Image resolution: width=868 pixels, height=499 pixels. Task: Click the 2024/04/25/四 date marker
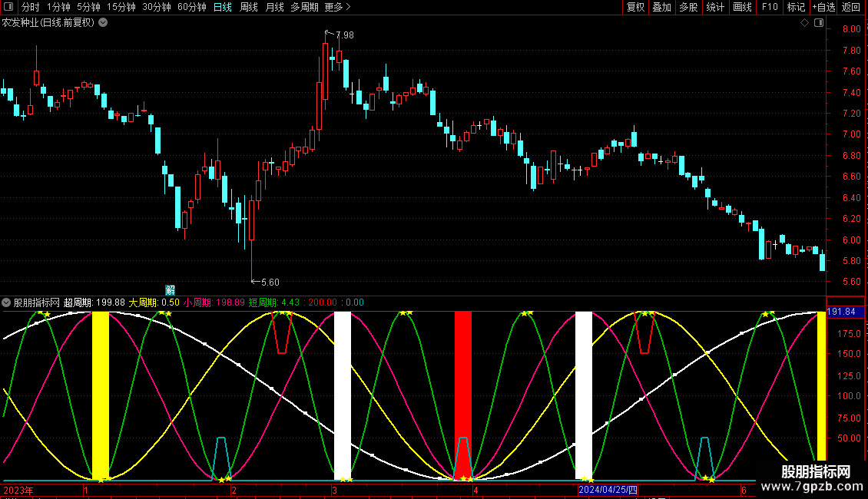[x=608, y=490]
